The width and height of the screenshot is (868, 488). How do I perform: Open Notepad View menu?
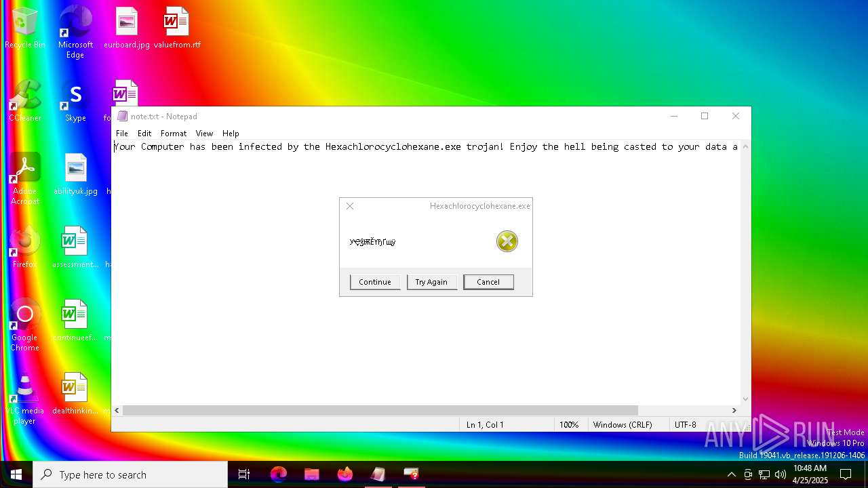pos(204,134)
